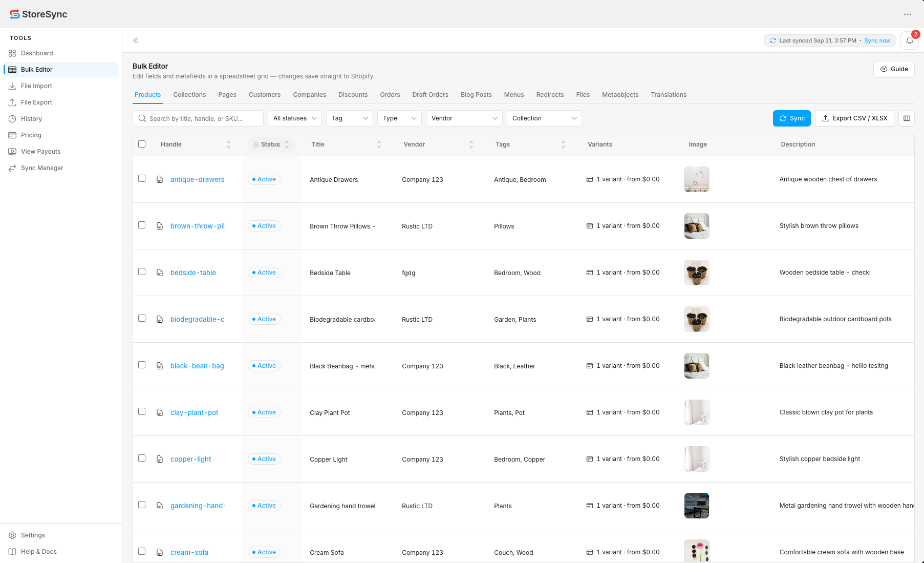924x563 pixels.
Task: Click Export CSV / XLSX button
Action: 854,118
